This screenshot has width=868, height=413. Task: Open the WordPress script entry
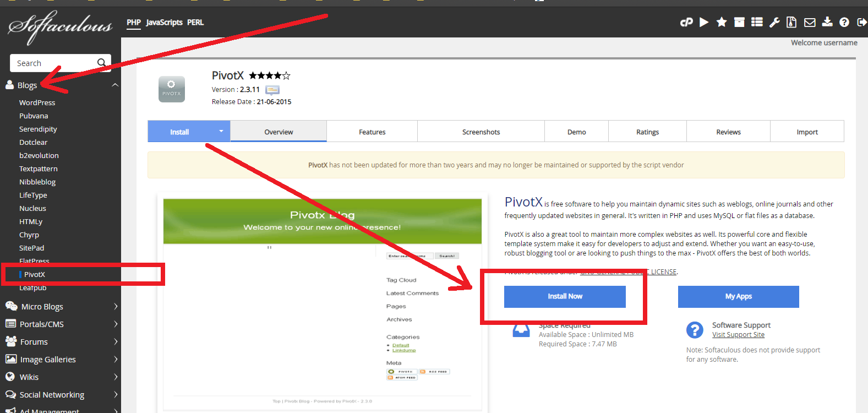click(x=37, y=102)
